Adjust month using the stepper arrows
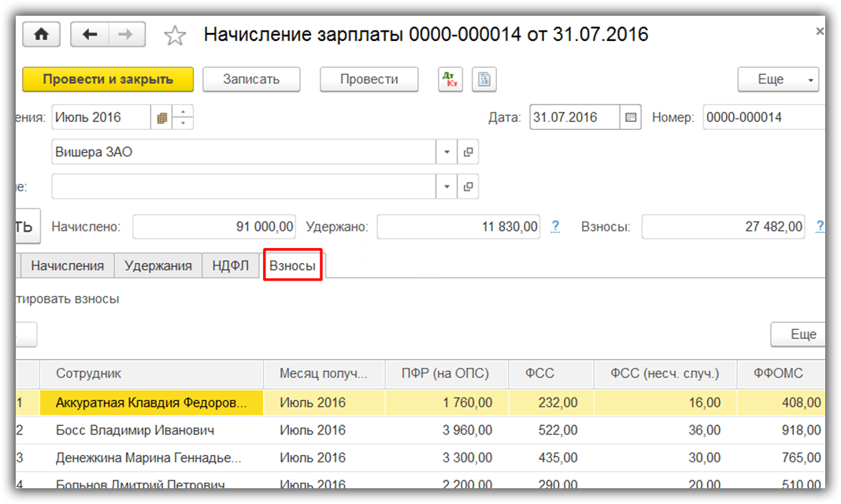Image resolution: width=841 pixels, height=504 pixels. coord(183,117)
